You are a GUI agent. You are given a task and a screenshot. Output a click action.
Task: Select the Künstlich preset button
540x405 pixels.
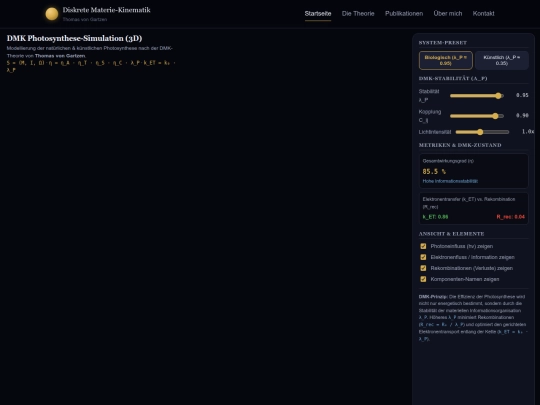coord(501,60)
